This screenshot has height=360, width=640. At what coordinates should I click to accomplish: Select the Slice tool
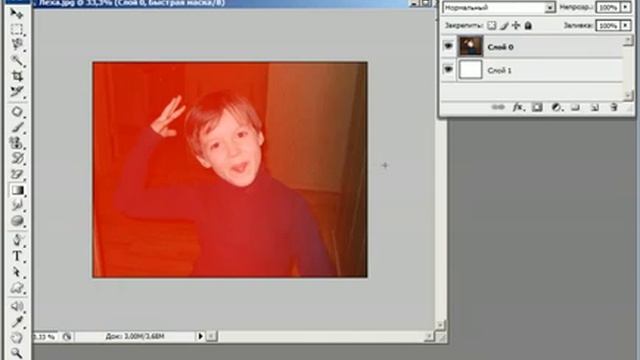coord(17,91)
